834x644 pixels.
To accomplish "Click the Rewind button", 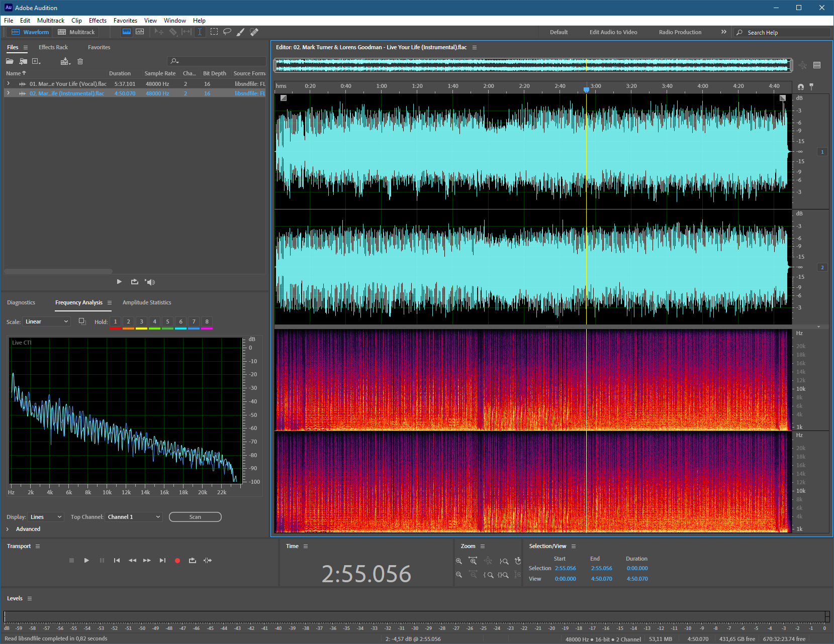I will coord(132,561).
